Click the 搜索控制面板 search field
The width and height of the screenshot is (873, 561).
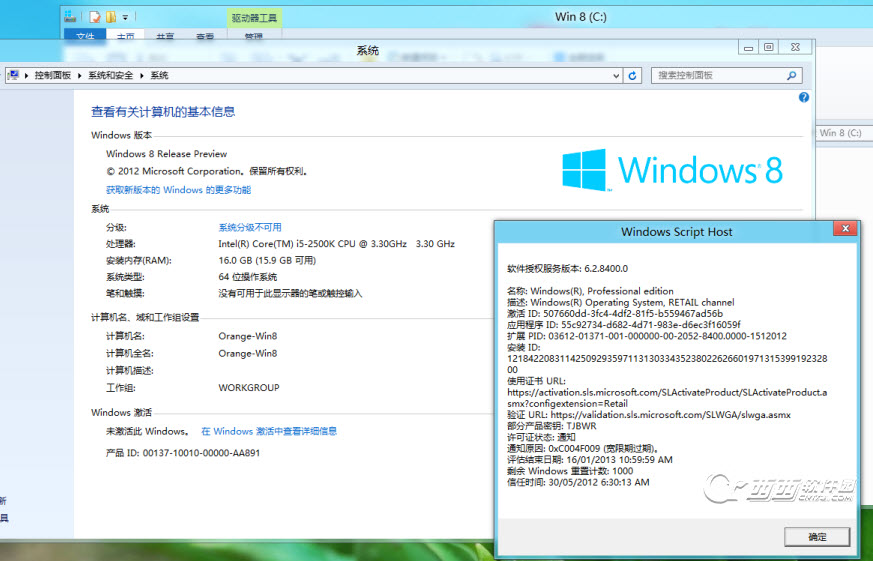click(727, 75)
